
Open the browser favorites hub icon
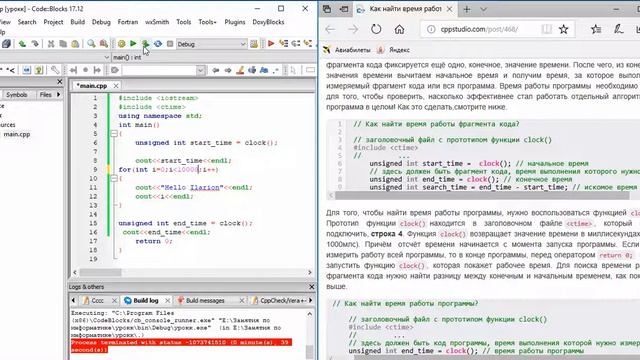tap(596, 29)
